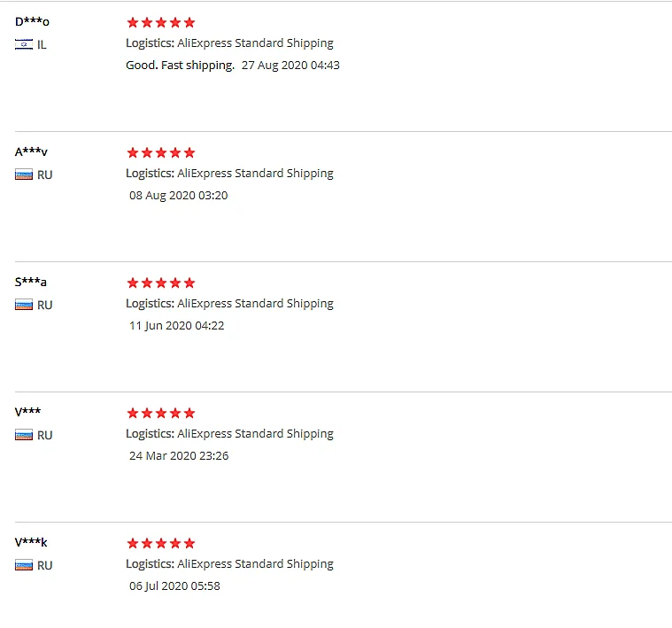This screenshot has height=628, width=672.
Task: Open reviewer D***o's username
Action: pos(32,22)
